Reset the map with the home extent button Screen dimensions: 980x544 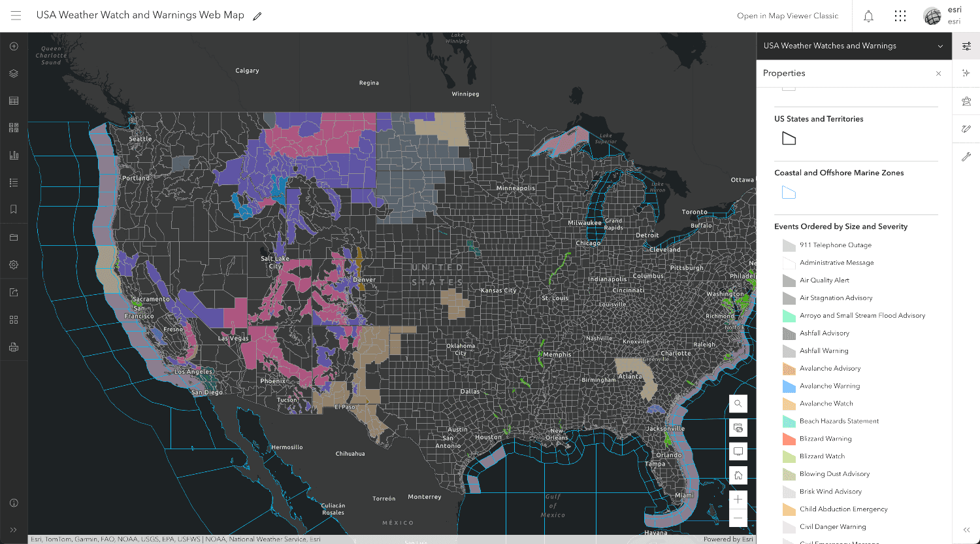coord(738,475)
